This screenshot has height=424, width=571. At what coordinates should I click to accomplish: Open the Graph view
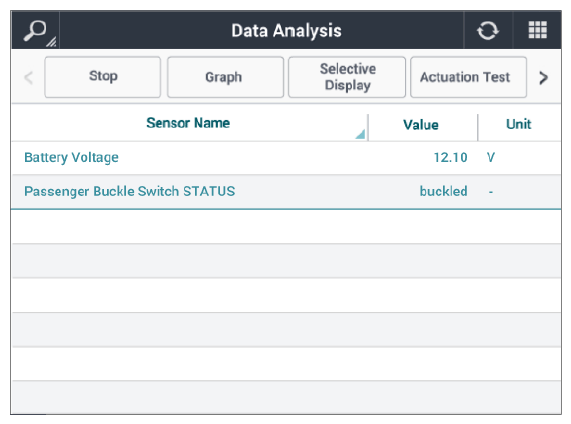225,77
